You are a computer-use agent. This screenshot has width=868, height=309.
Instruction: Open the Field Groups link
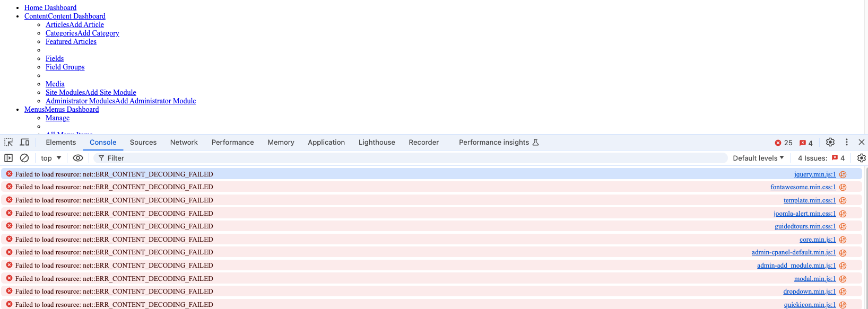[65, 67]
